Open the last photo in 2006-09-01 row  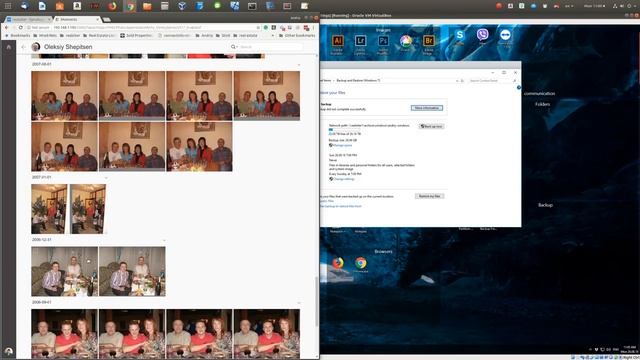pos(267,334)
